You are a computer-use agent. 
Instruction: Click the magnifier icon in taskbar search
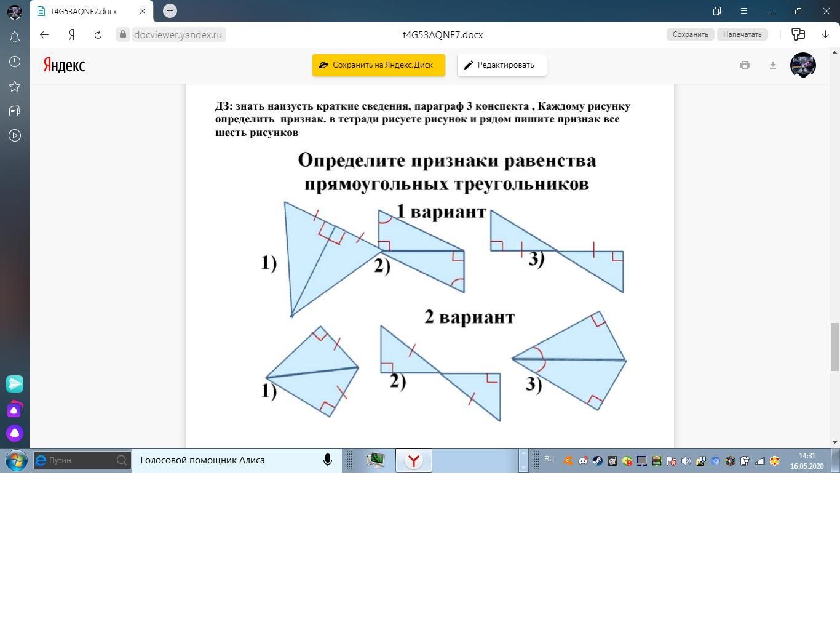coord(122,460)
